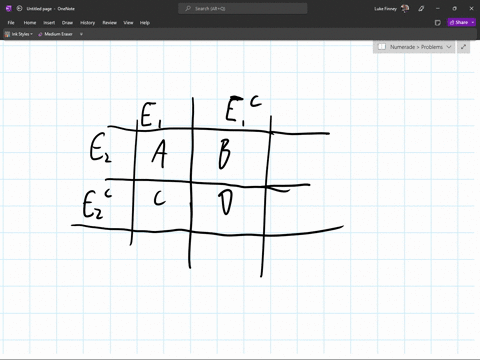The height and width of the screenshot is (360, 480).
Task: Click inside the Search box
Action: (x=243, y=9)
